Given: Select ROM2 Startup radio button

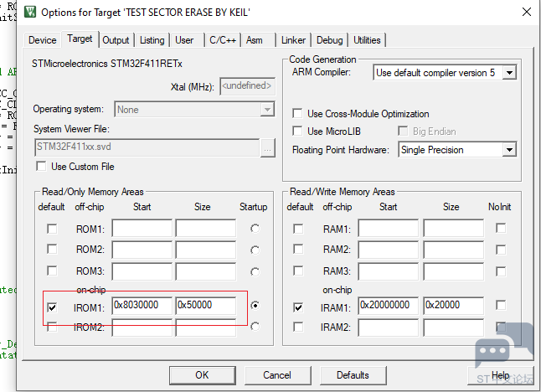Looking at the screenshot, I should 255,250.
